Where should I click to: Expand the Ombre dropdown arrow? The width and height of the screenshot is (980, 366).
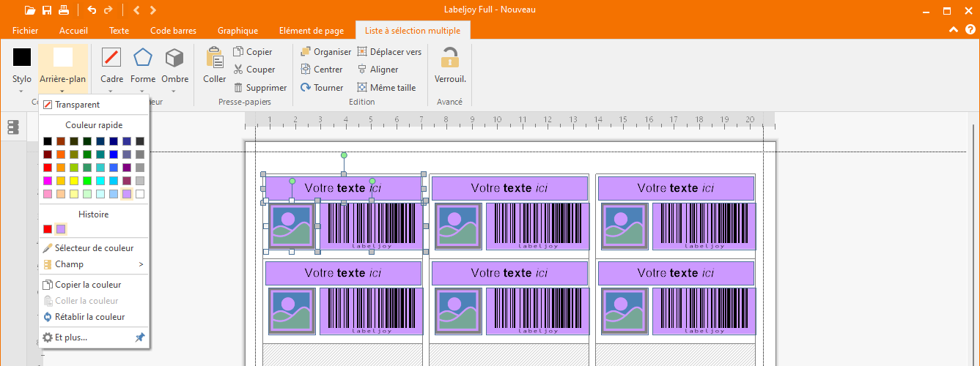point(174,91)
